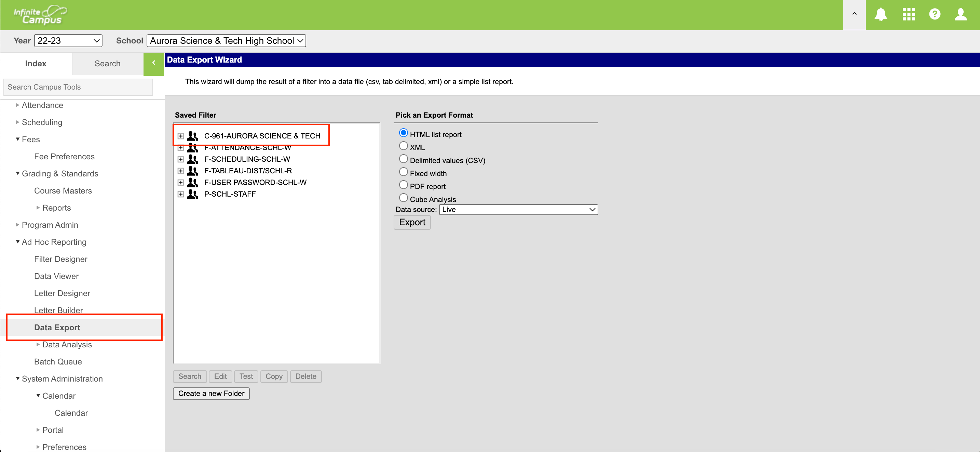Image resolution: width=980 pixels, height=452 pixels.
Task: Open the Data Export menu item
Action: point(57,328)
